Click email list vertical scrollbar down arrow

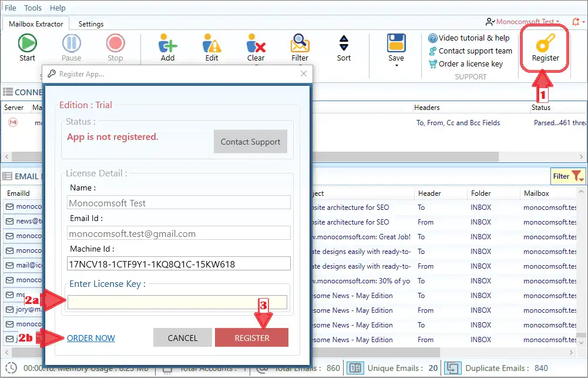pos(582,343)
